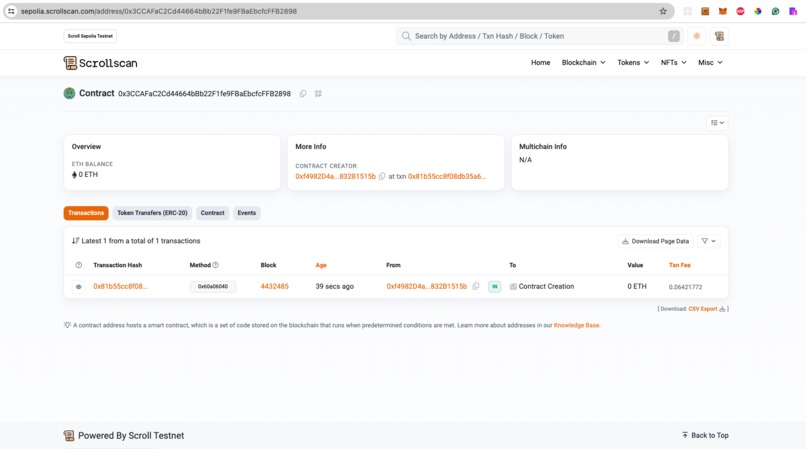806x449 pixels.
Task: Copy the From address in transaction row
Action: pos(476,286)
